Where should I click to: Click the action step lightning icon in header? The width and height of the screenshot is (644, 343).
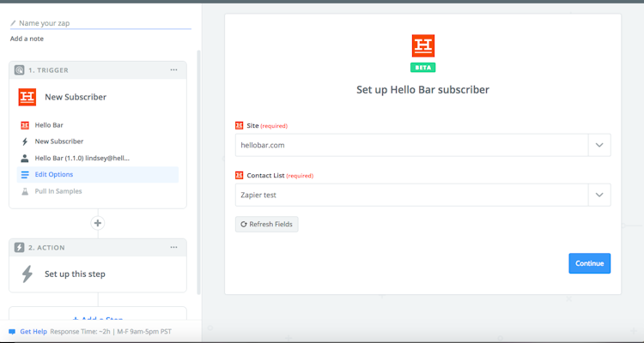pyautogui.click(x=19, y=248)
